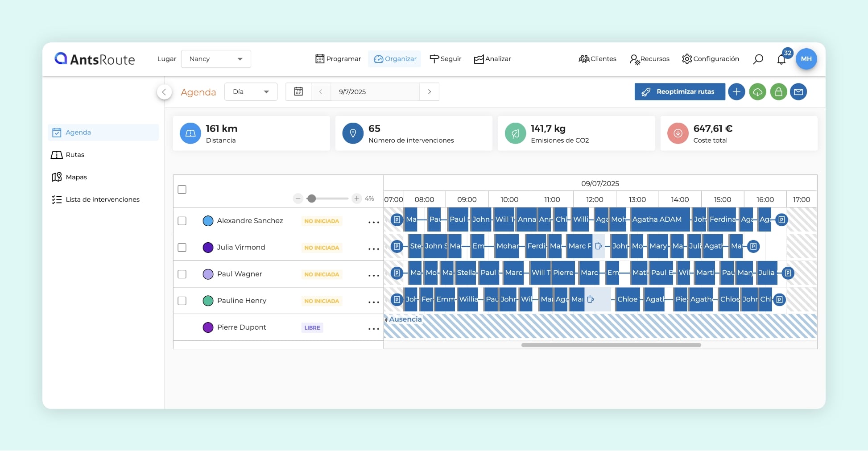
Task: Switch to the Programar tab
Action: pyautogui.click(x=338, y=59)
